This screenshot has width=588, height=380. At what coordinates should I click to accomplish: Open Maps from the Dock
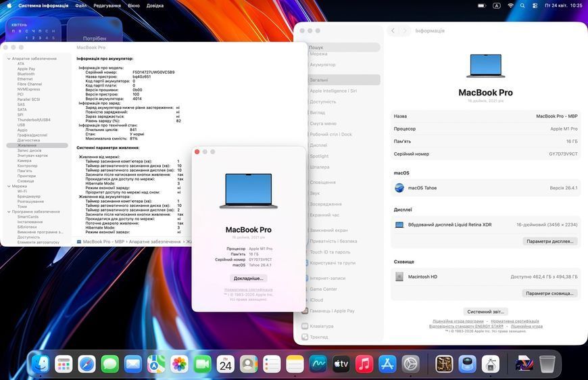(156, 364)
